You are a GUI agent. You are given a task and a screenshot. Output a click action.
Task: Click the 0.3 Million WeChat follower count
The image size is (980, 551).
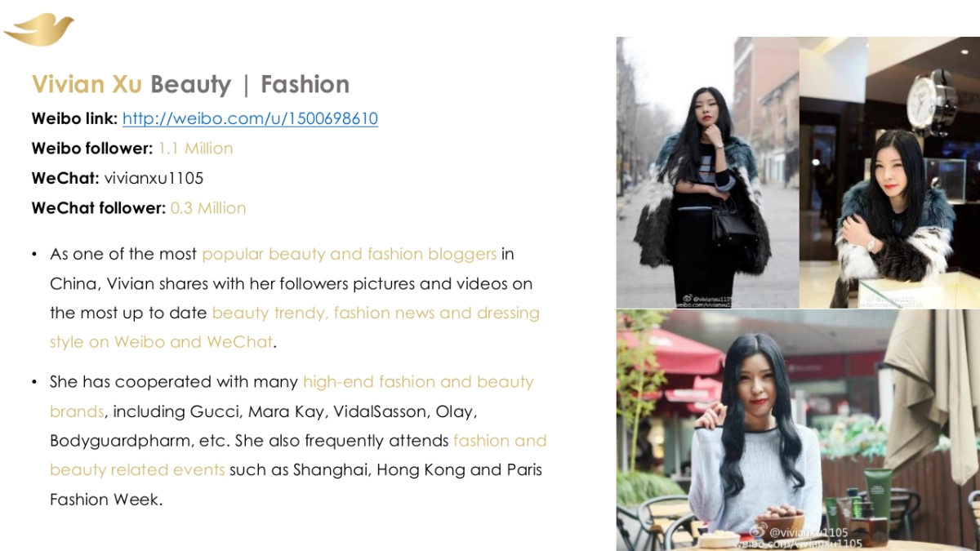[x=208, y=208]
